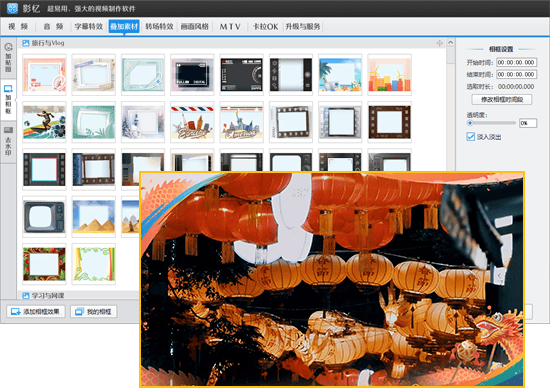Click 添加相框效果 button
The image size is (550, 389).
[36, 311]
